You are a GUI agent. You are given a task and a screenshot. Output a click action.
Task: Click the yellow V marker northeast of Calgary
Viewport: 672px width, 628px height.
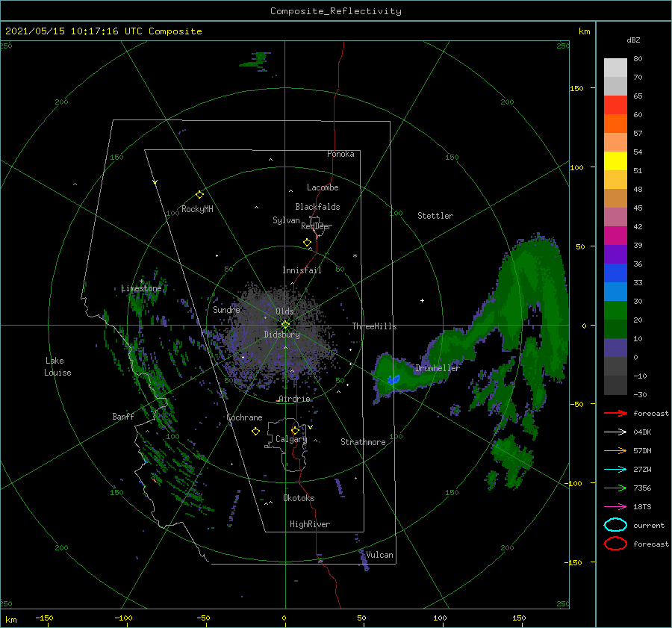click(311, 427)
